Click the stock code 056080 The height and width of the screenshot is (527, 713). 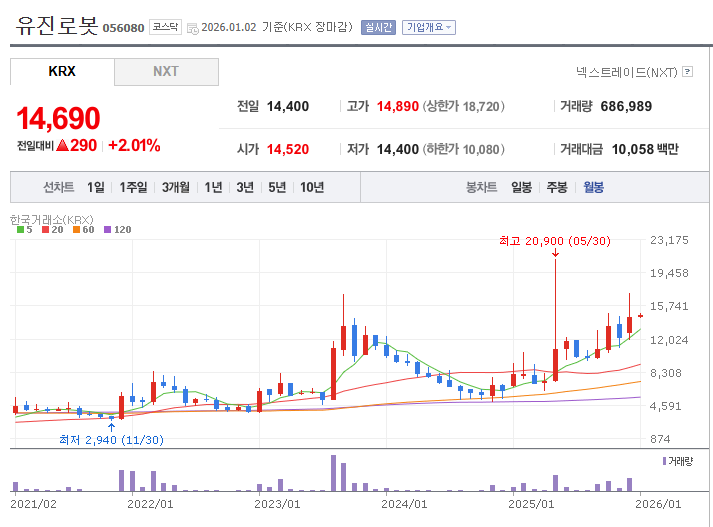click(x=123, y=28)
